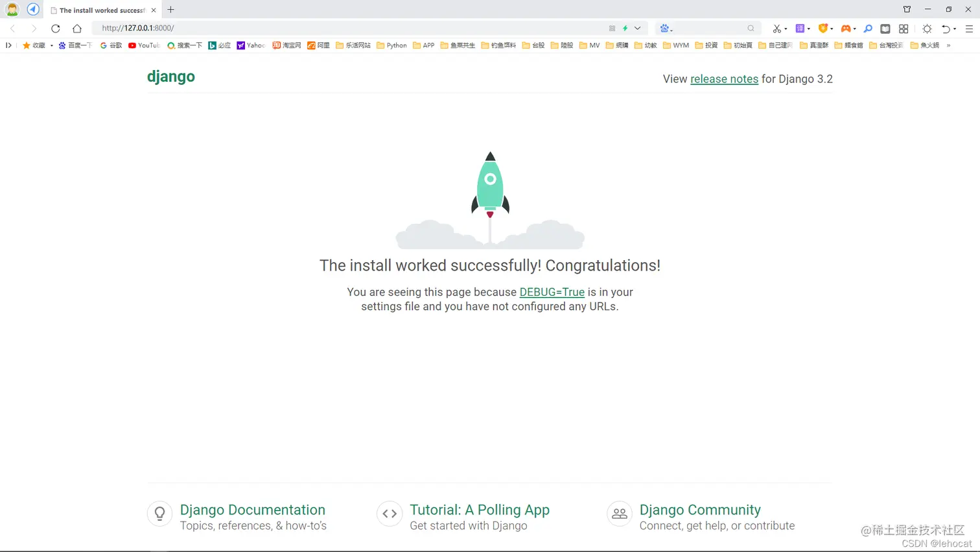Open the 乐活网站 bookmark folder

click(353, 45)
